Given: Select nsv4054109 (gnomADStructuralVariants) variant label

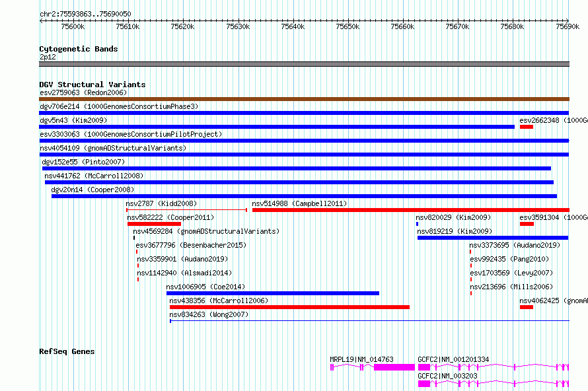Looking at the screenshot, I should pyautogui.click(x=113, y=148).
